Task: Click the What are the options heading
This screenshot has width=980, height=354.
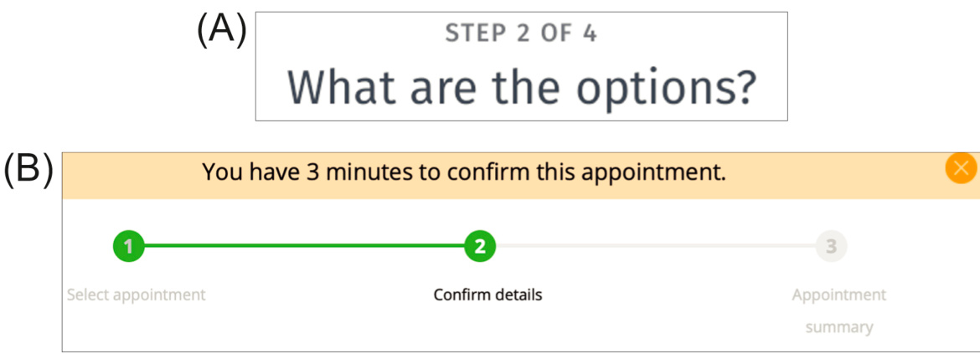Action: [522, 87]
